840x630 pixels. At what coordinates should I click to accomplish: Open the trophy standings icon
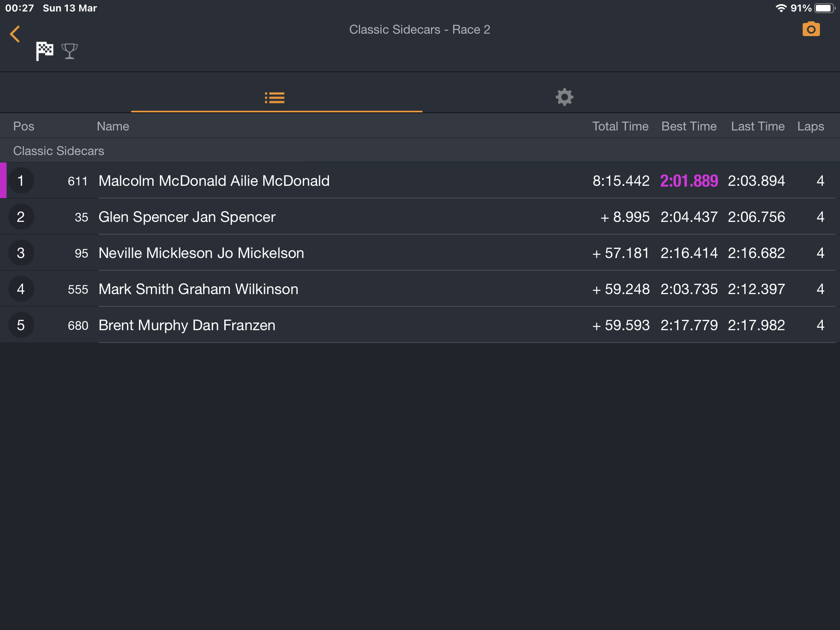[69, 51]
